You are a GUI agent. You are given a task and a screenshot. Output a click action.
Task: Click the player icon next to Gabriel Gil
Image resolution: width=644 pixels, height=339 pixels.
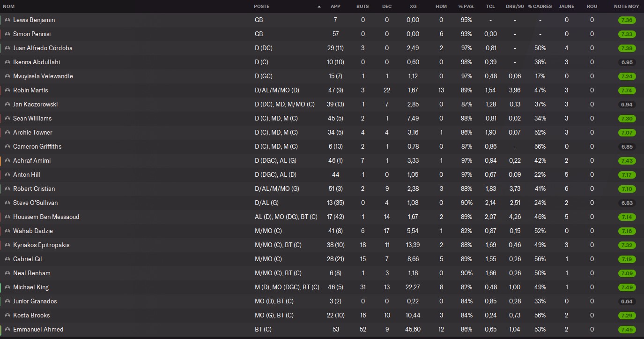pos(7,259)
